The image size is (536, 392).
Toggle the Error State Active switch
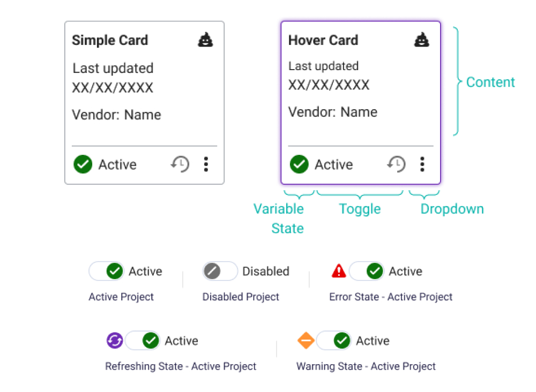(x=367, y=272)
